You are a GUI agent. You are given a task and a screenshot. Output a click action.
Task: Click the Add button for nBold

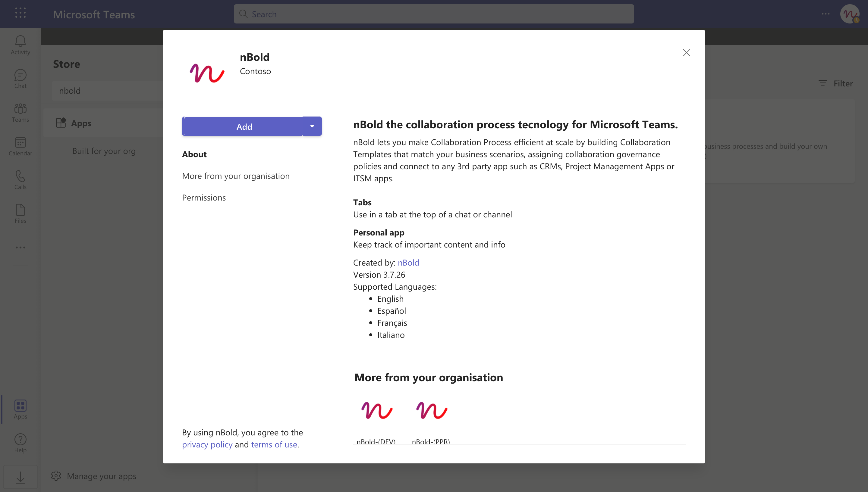pos(244,126)
